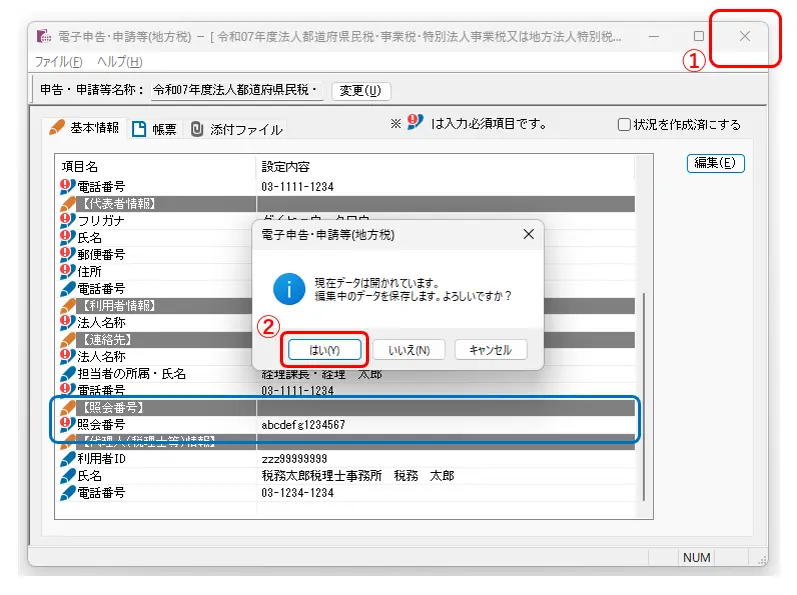Click the info icon in the save dialog
Image resolution: width=797 pixels, height=595 pixels.
pyautogui.click(x=289, y=289)
